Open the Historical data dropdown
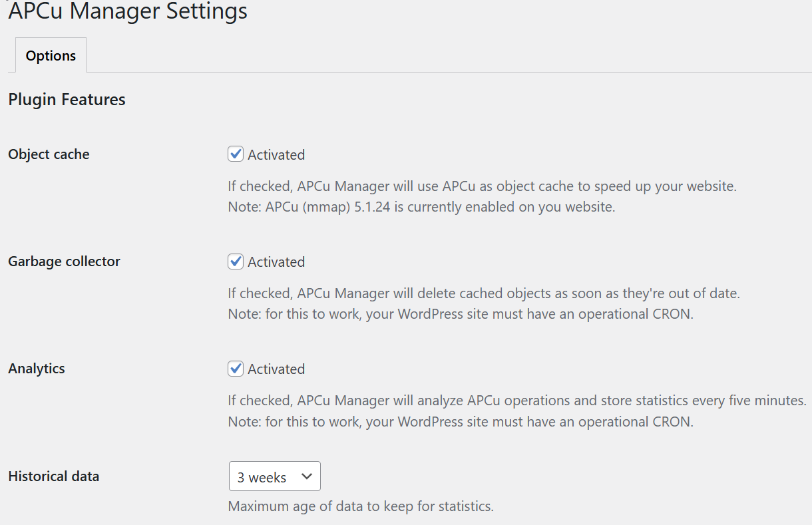Screen dimensions: 812x525 click(274, 477)
